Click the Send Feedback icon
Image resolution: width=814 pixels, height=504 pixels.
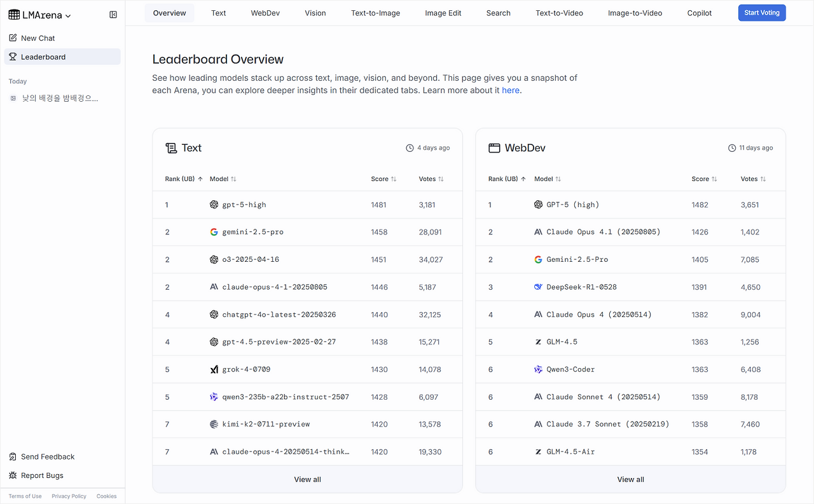point(13,457)
